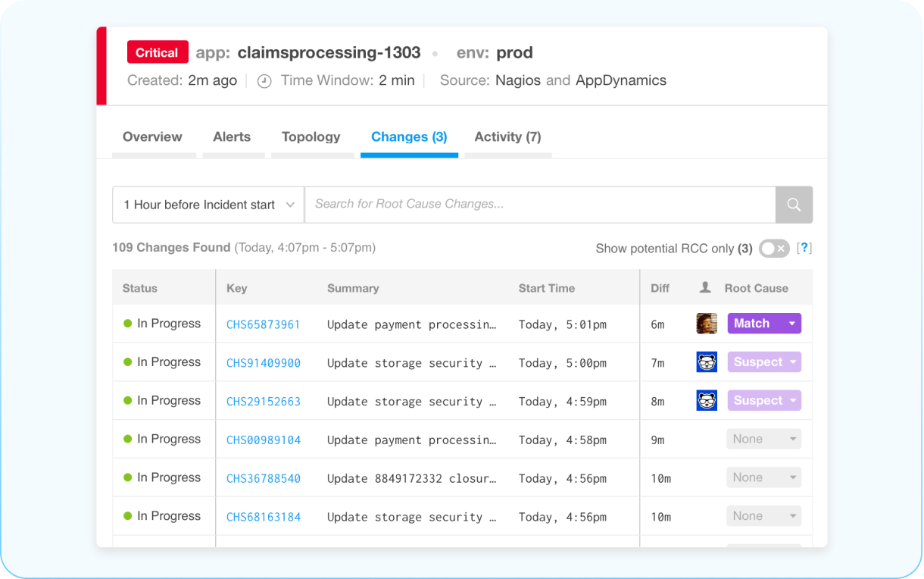The width and height of the screenshot is (924, 579).
Task: Enable the Show potential RCC only toggle
Action: pos(774,248)
